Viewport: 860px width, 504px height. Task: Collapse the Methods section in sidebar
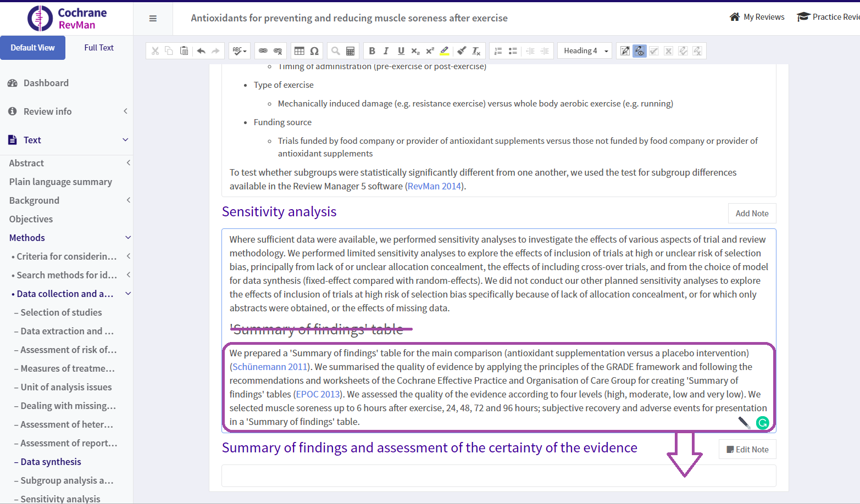(x=127, y=238)
